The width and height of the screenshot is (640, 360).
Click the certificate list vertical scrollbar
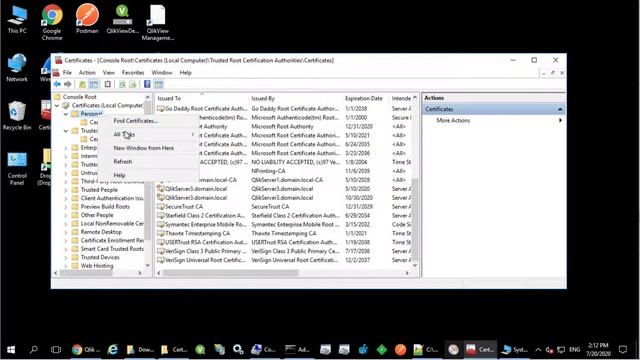[415, 219]
